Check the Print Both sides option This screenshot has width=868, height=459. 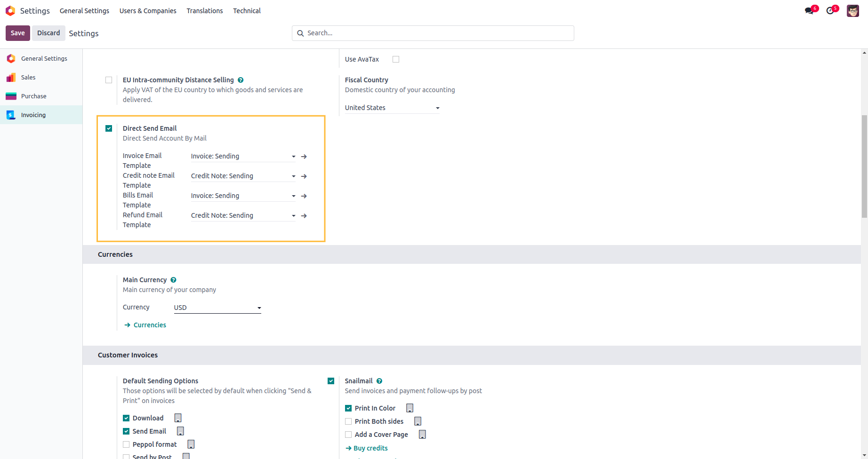348,421
